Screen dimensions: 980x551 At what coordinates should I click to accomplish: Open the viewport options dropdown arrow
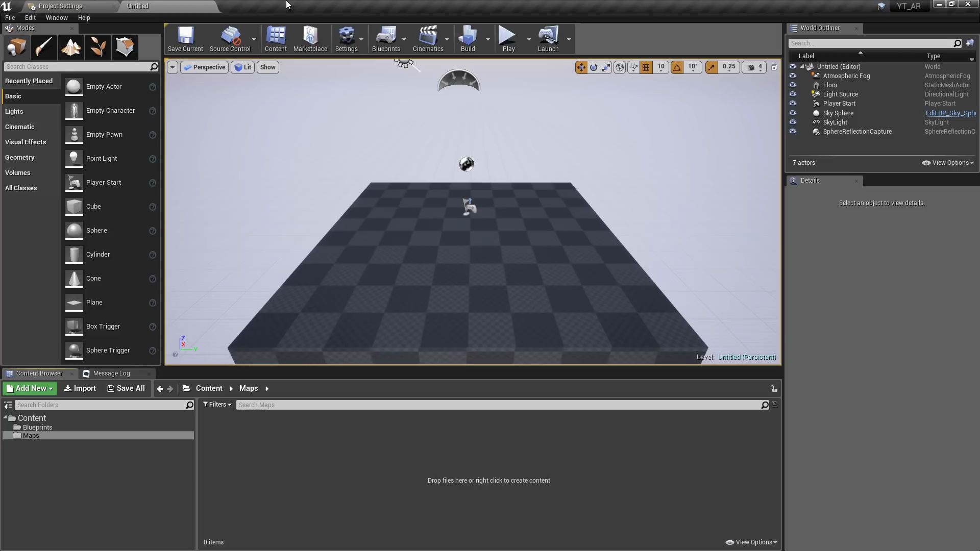[172, 67]
